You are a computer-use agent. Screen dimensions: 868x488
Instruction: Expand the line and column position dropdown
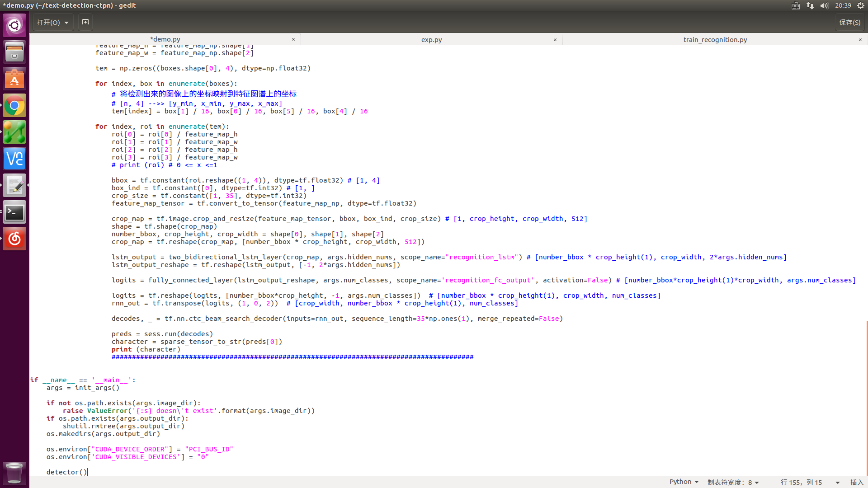pyautogui.click(x=838, y=483)
